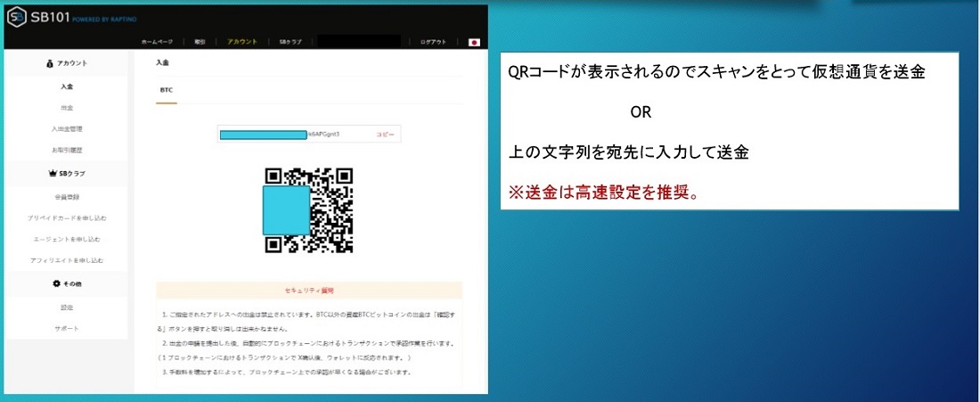The height and width of the screenshot is (402, 980).
Task: Click the SBクラブ sidebar section header
Action: tap(67, 173)
